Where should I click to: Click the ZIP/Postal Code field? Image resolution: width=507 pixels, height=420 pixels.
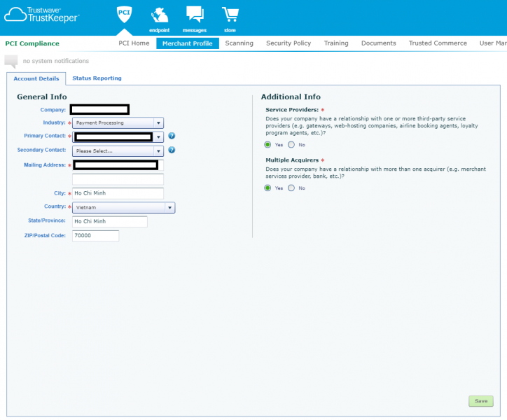tap(95, 236)
